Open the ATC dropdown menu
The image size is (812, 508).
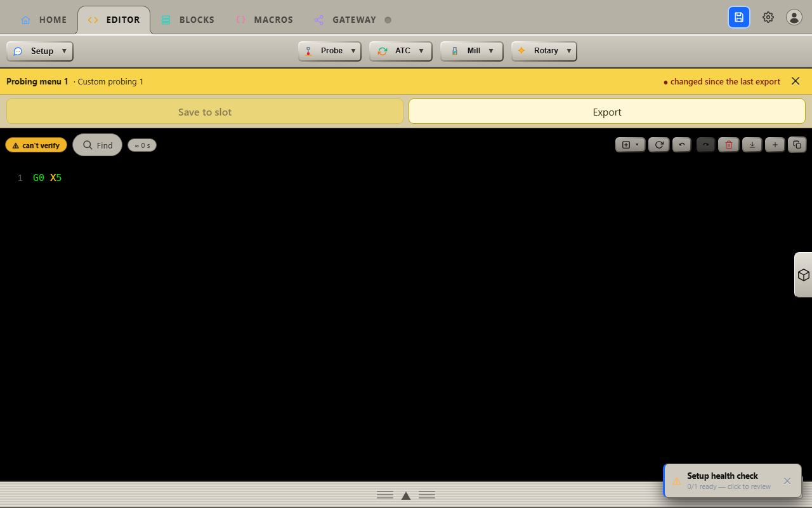[401, 51]
